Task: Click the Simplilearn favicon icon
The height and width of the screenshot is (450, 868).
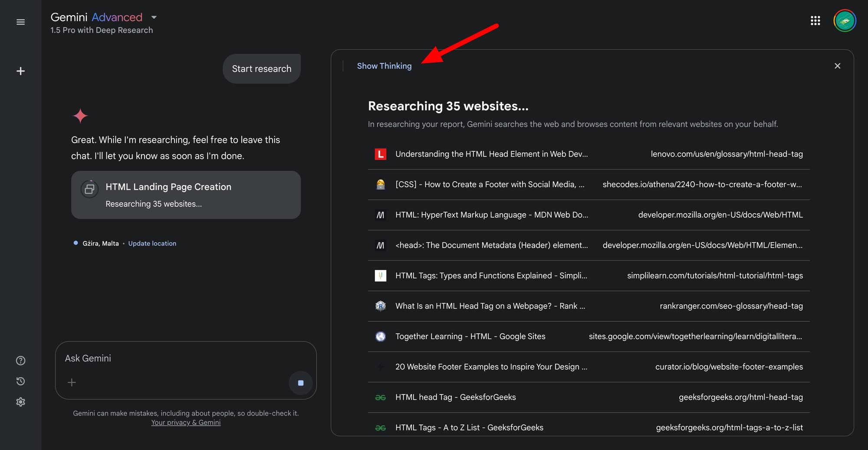Action: click(381, 275)
